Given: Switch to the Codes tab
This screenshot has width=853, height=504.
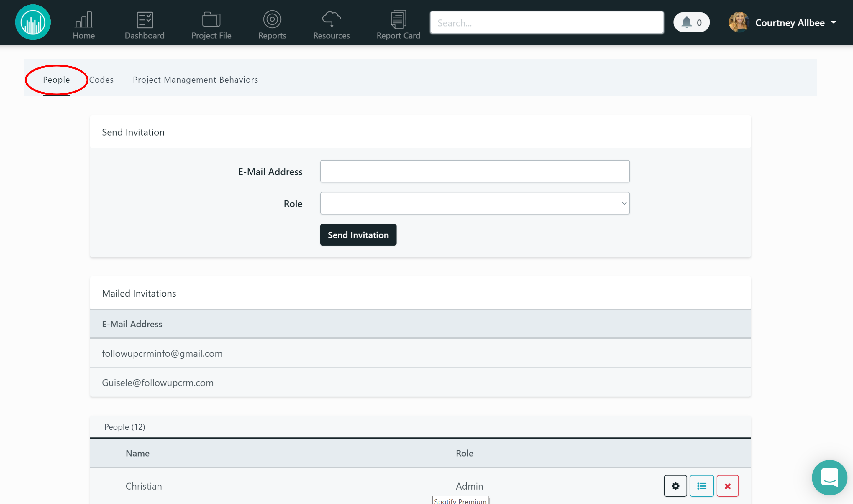Looking at the screenshot, I should pyautogui.click(x=101, y=80).
